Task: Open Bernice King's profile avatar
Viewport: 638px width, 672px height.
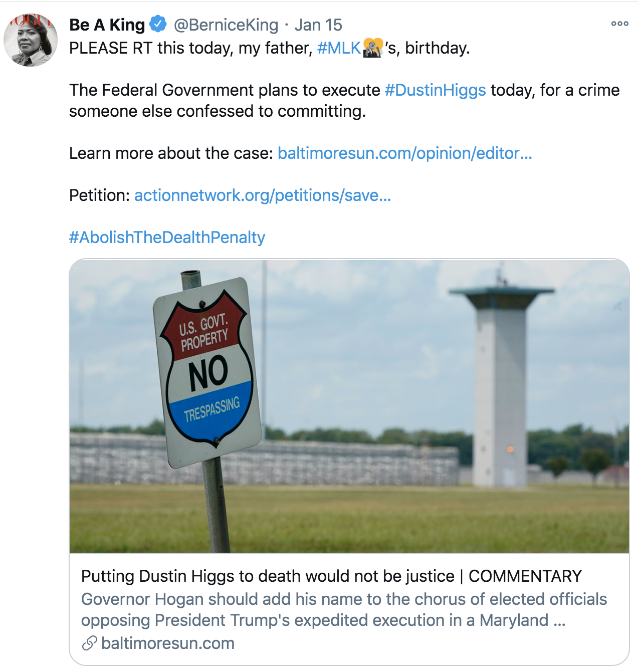Action: pyautogui.click(x=31, y=40)
